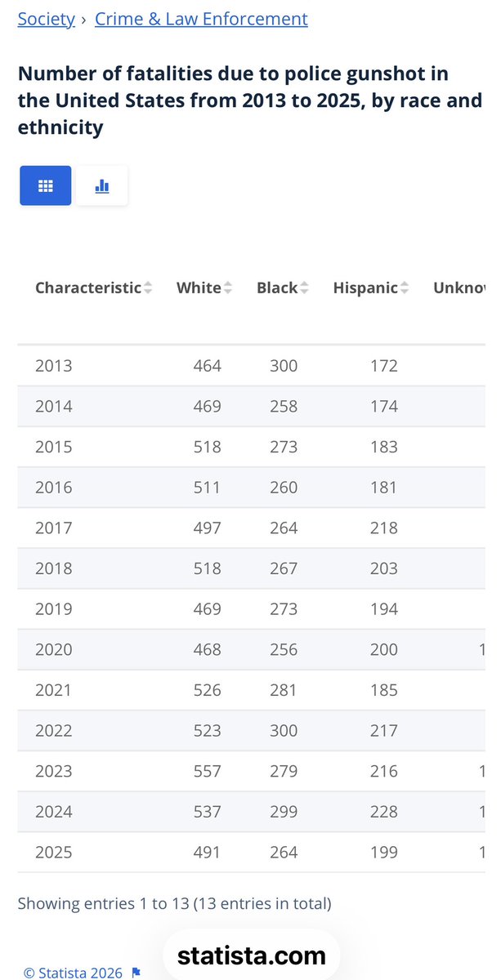This screenshot has height=980, width=501.
Task: Click the Statista 2026 copyright text
Action: 73,973
